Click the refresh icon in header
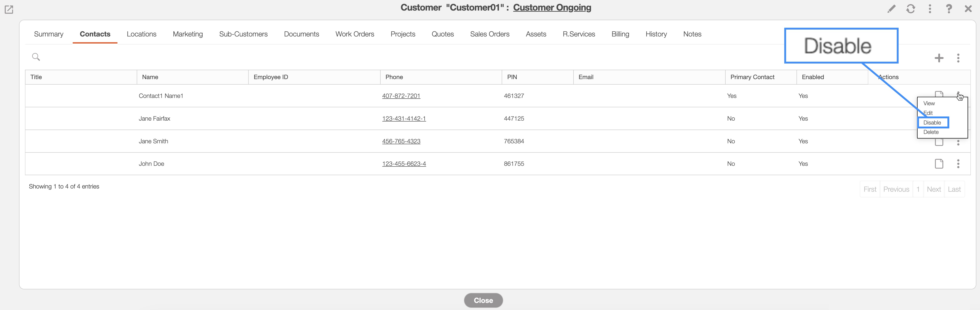The image size is (980, 310). [x=910, y=9]
